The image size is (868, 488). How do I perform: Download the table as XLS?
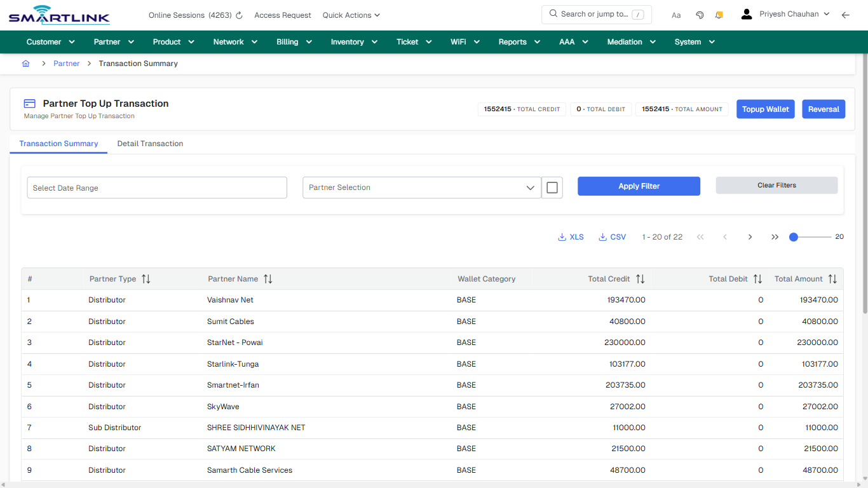click(x=571, y=236)
